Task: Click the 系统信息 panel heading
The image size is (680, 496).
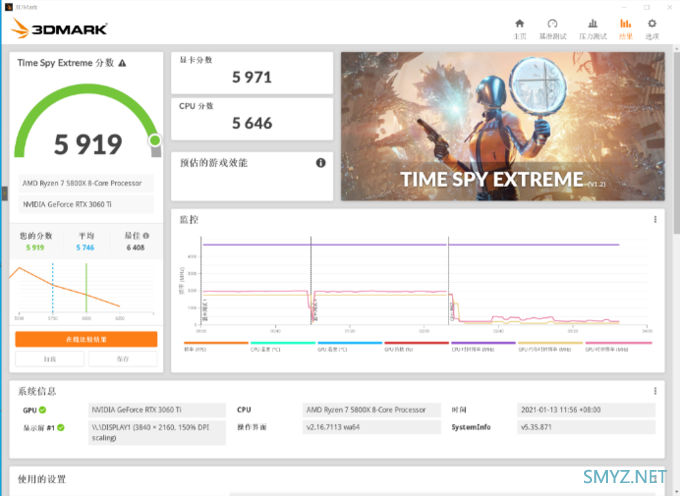Action: point(37,392)
